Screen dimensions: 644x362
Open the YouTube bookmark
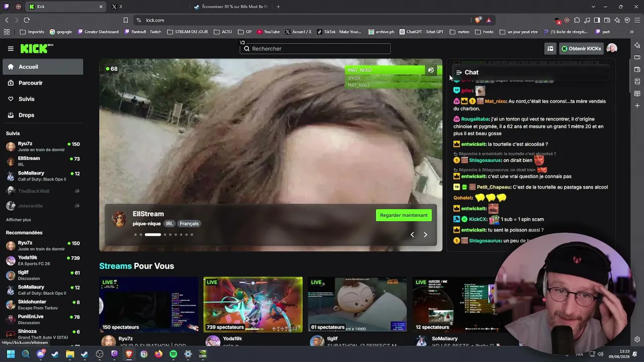[268, 32]
